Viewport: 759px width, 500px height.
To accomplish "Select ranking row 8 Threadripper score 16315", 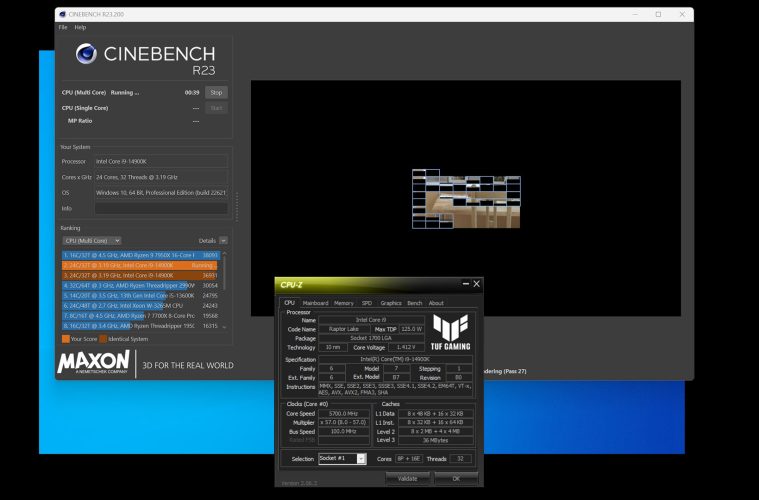I will (141, 326).
